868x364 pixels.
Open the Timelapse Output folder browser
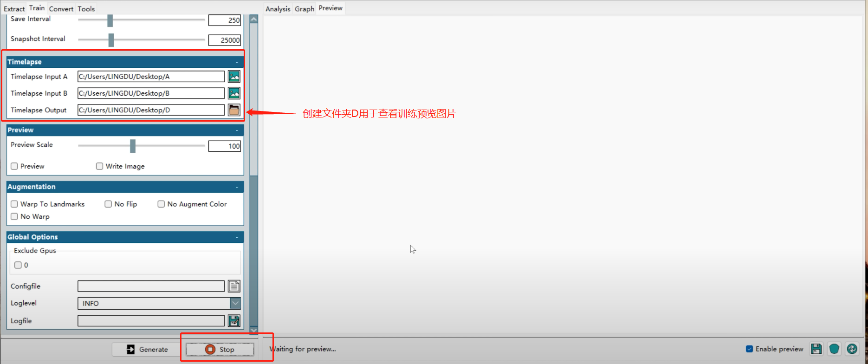[234, 110]
